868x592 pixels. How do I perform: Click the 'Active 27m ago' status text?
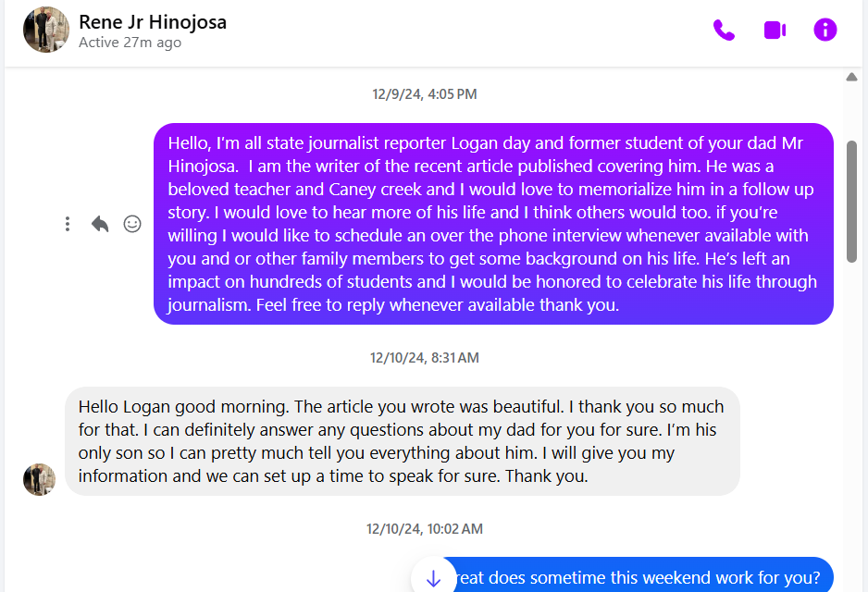point(130,43)
